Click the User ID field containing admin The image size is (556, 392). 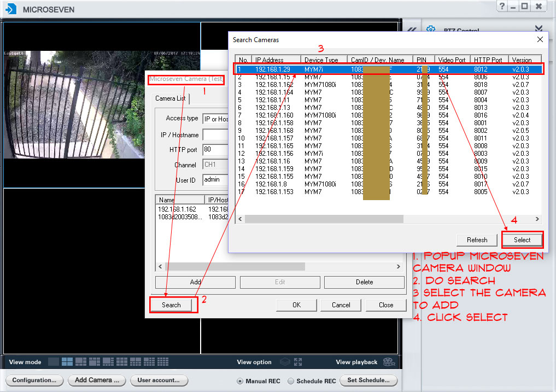215,179
